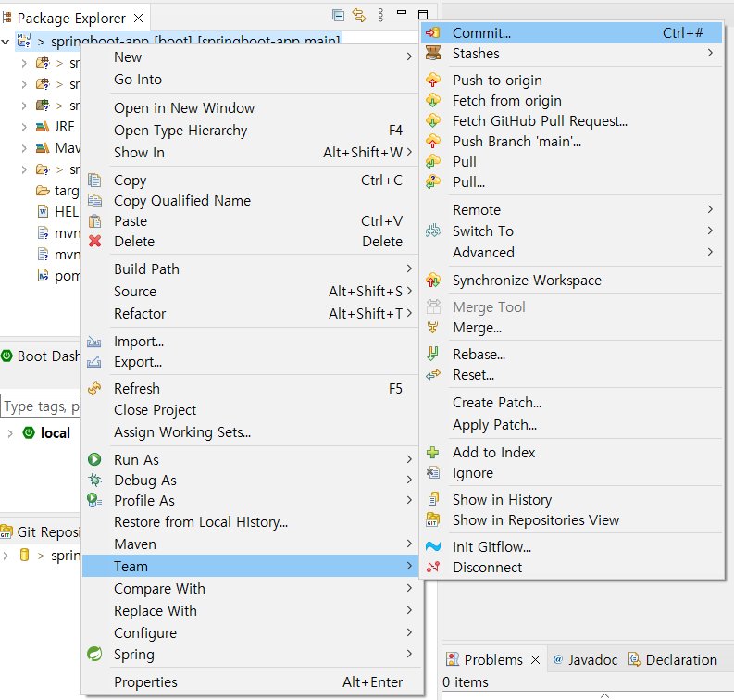Select Fetch from origin
This screenshot has height=700, width=734.
tap(572, 101)
